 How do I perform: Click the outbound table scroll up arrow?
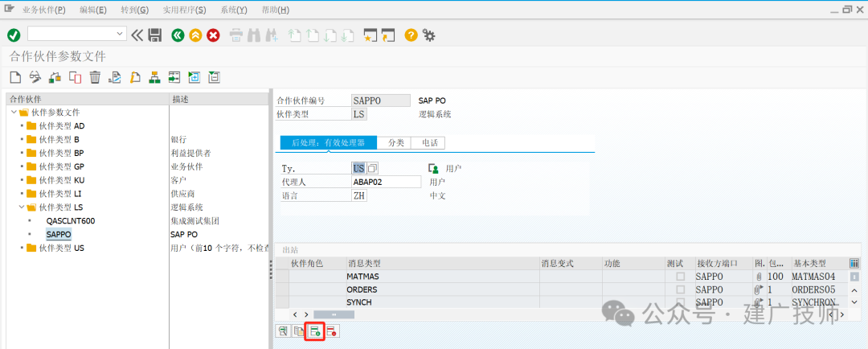(x=854, y=291)
